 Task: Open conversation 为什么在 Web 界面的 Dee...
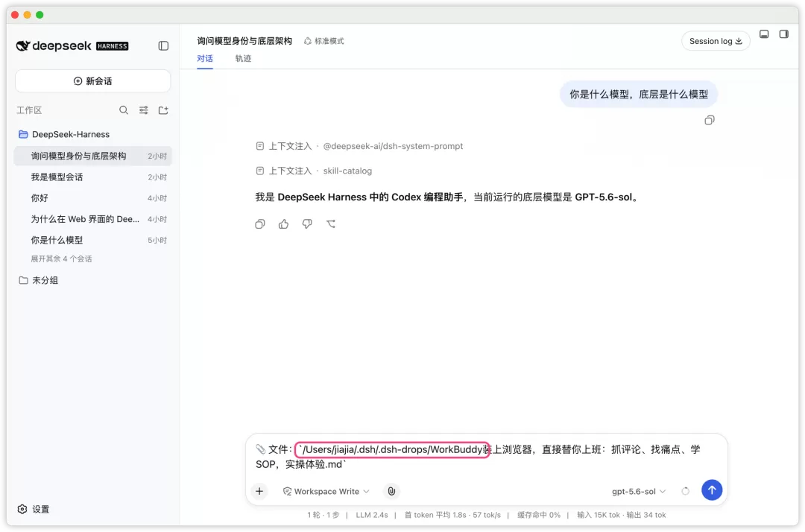tap(93, 219)
